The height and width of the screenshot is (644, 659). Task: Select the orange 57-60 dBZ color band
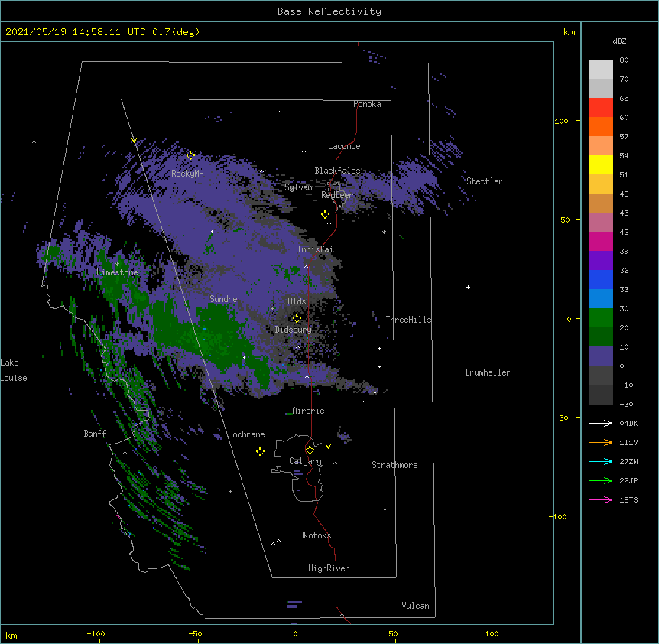[x=601, y=126]
